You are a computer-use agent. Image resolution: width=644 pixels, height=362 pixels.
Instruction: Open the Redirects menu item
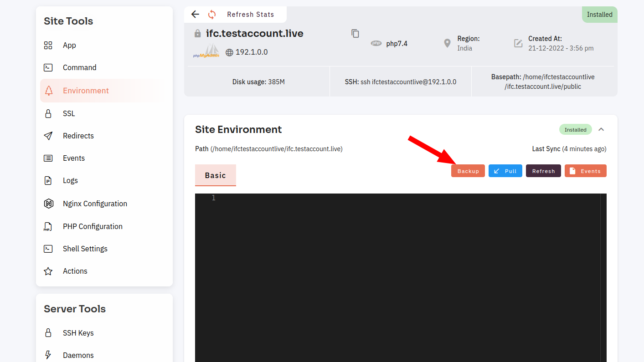pyautogui.click(x=104, y=136)
